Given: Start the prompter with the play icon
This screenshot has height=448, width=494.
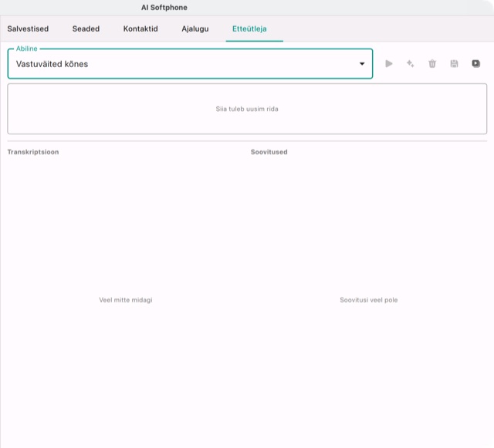Looking at the screenshot, I should point(389,64).
